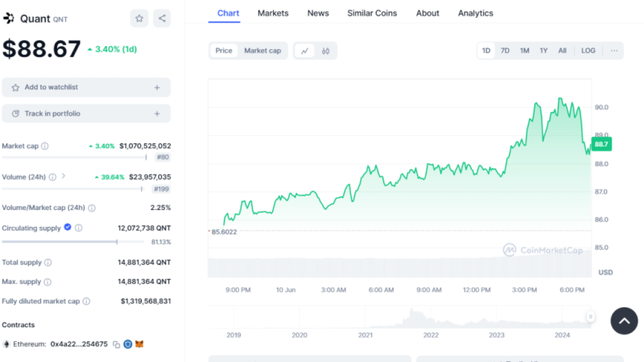The width and height of the screenshot is (644, 362).
Task: Click the Ethereum address 0x4a22...254675
Action: click(79, 344)
